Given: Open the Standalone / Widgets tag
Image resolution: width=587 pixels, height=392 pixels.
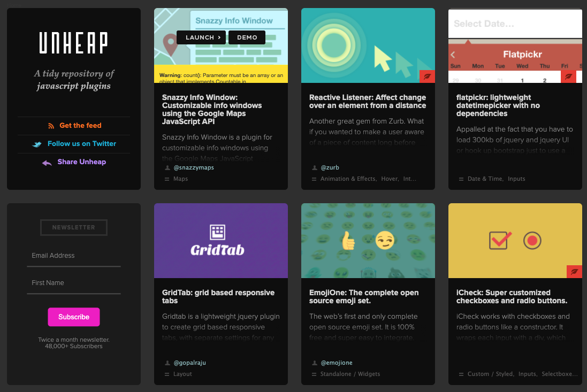Looking at the screenshot, I should tap(350, 374).
